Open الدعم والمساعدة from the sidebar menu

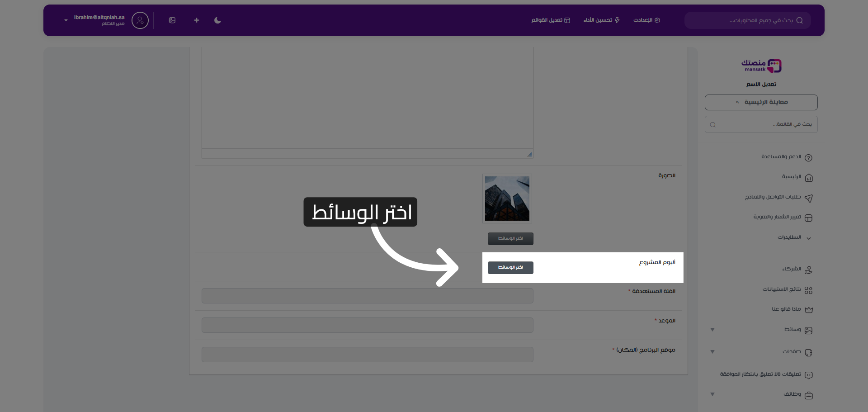(x=809, y=157)
